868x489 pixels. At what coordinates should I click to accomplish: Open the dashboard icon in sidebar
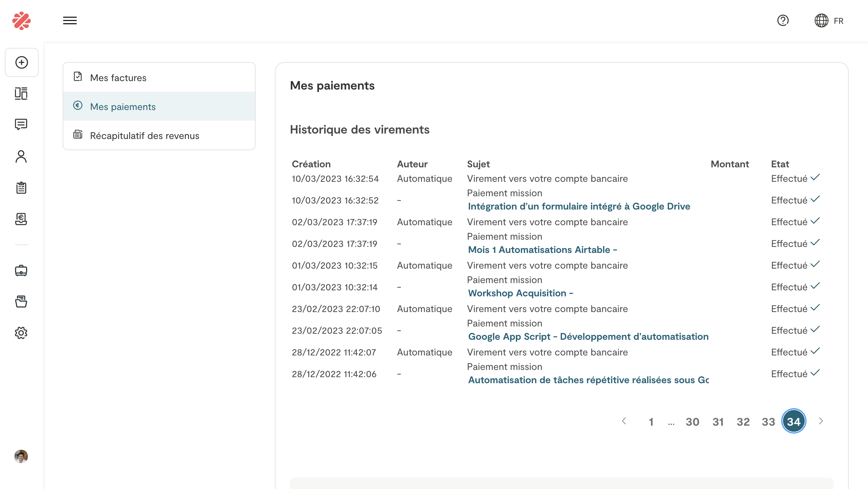tap(21, 93)
